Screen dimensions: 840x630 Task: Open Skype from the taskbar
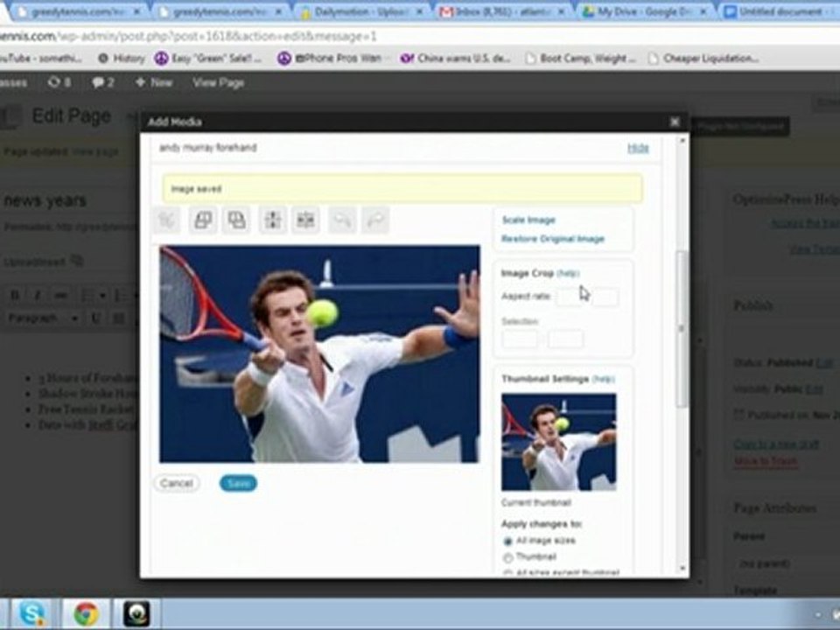[x=31, y=614]
